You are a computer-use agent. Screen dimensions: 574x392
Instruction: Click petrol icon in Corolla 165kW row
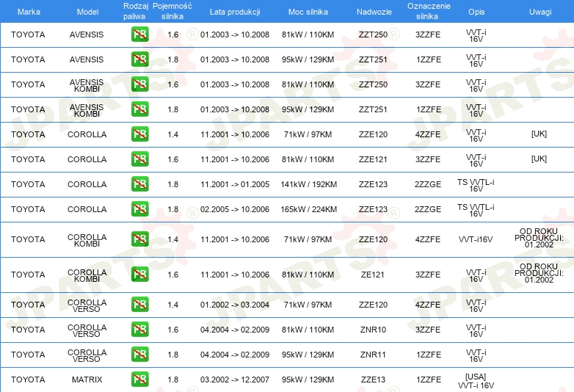(140, 208)
